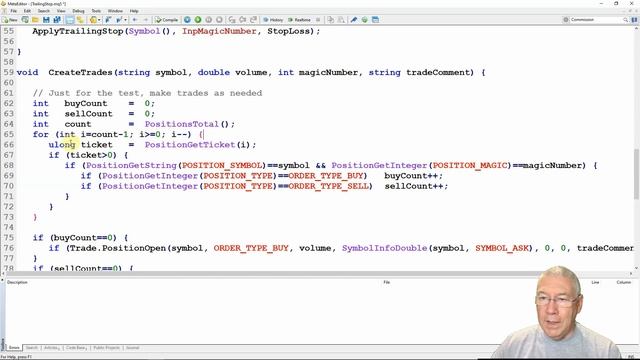Open the Search menu
This screenshot has height=360, width=640.
pos(44,11)
